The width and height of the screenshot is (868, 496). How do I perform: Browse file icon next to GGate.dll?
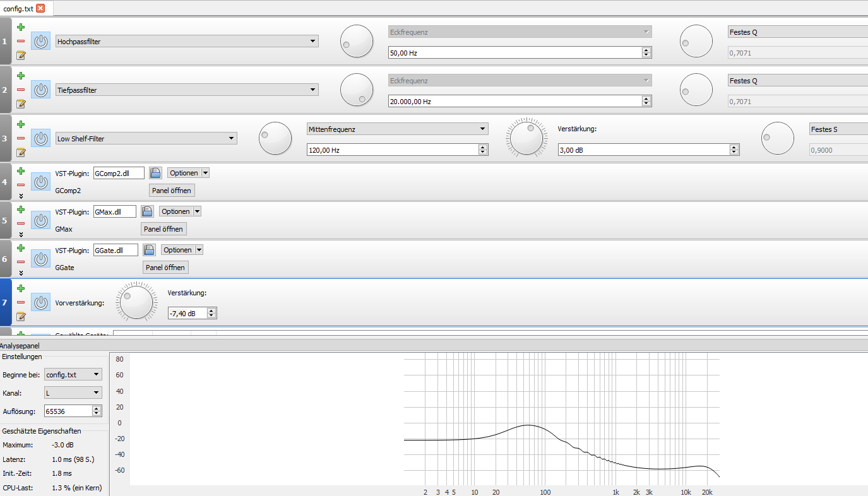[149, 250]
